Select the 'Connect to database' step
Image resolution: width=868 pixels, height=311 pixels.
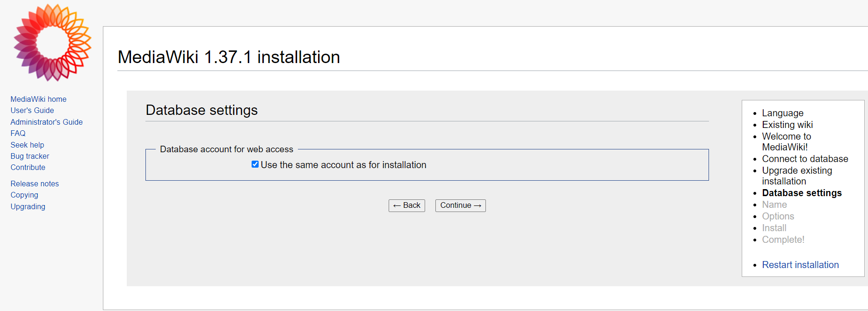(x=805, y=159)
